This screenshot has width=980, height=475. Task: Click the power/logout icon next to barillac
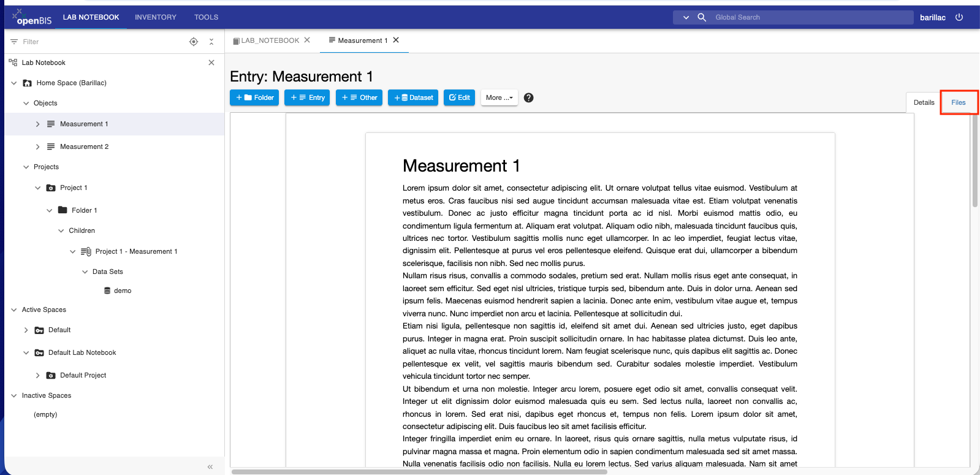[959, 17]
